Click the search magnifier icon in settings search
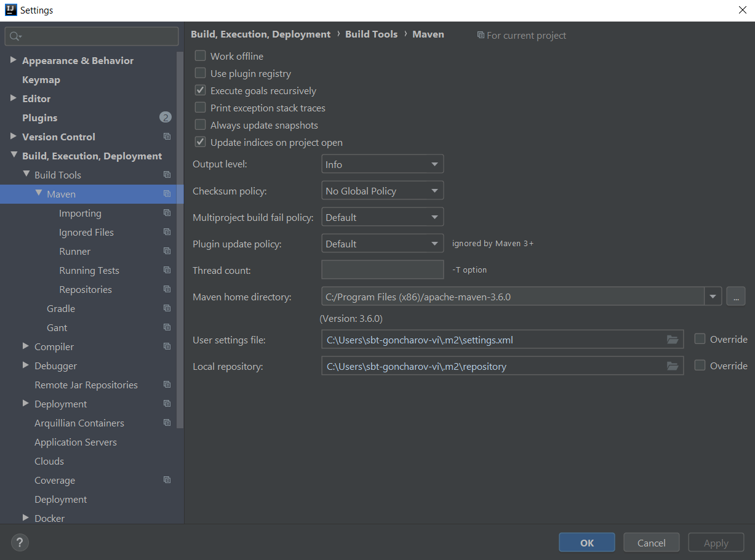 [15, 37]
